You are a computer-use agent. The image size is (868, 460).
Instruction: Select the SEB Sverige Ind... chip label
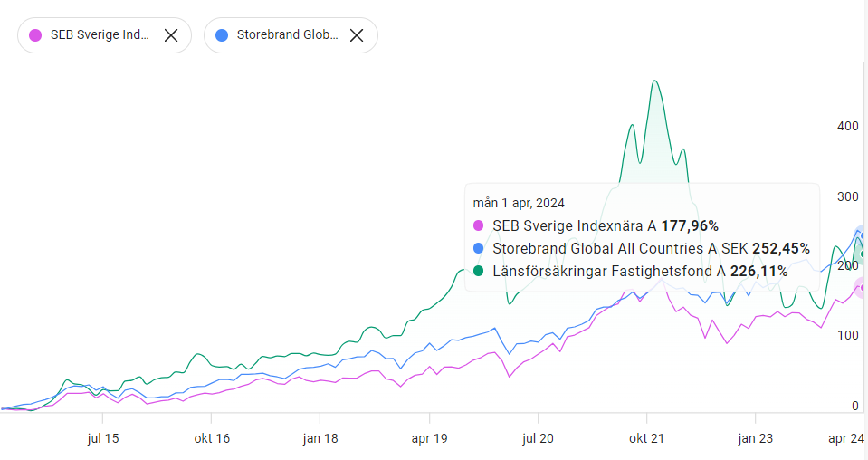(100, 35)
